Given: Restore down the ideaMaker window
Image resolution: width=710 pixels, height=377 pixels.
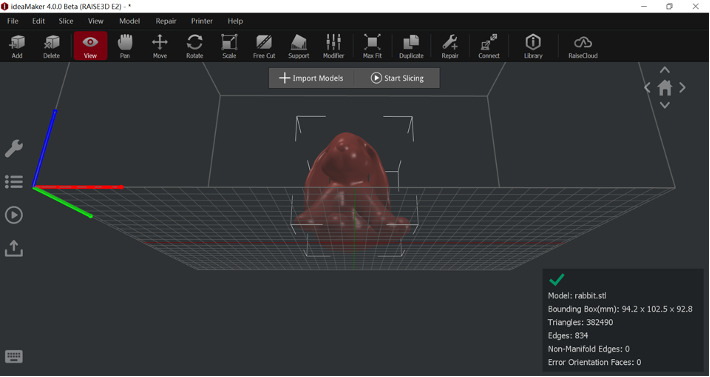Looking at the screenshot, I should (669, 6).
